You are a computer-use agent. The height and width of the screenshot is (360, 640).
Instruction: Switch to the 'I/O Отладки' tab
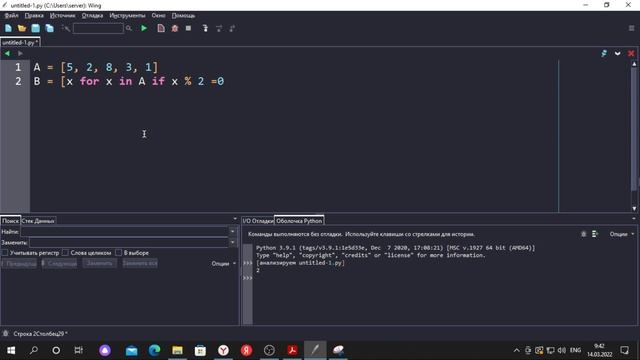point(258,221)
